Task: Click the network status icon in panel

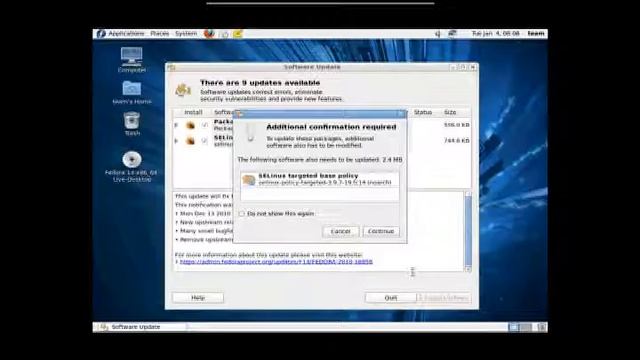Action: click(452, 34)
